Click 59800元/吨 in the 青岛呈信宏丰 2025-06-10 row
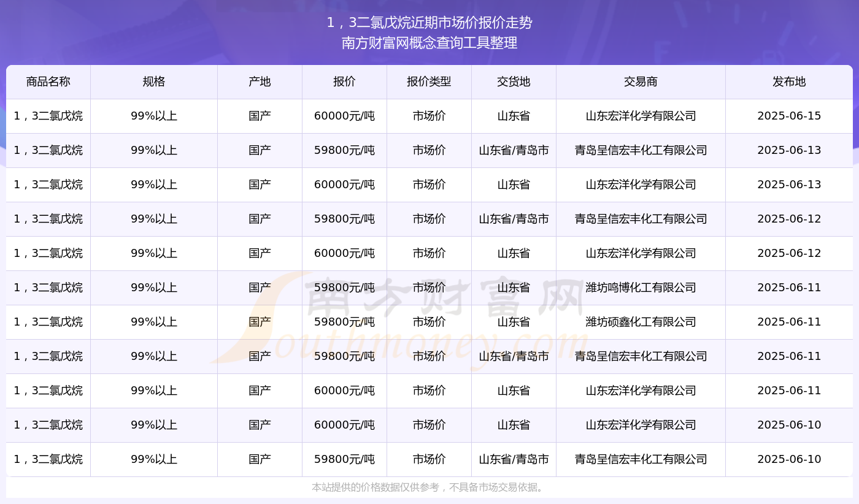Image resolution: width=859 pixels, height=504 pixels. coord(344,459)
